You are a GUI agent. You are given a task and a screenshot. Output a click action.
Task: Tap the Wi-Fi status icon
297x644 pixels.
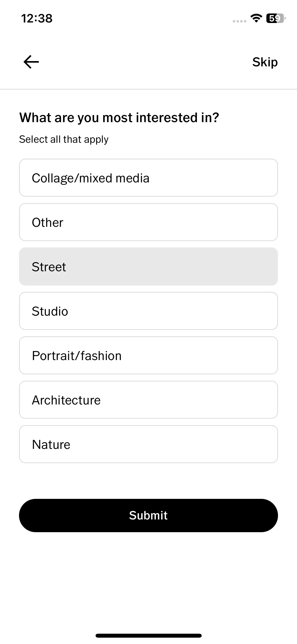click(256, 18)
